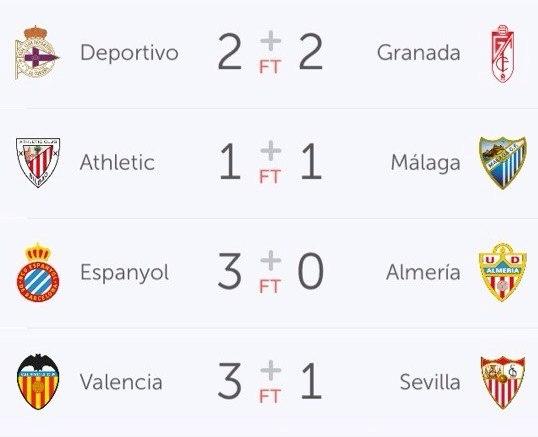This screenshot has height=437, width=538.
Task: Open the Deportivo team name link
Action: pos(129,53)
